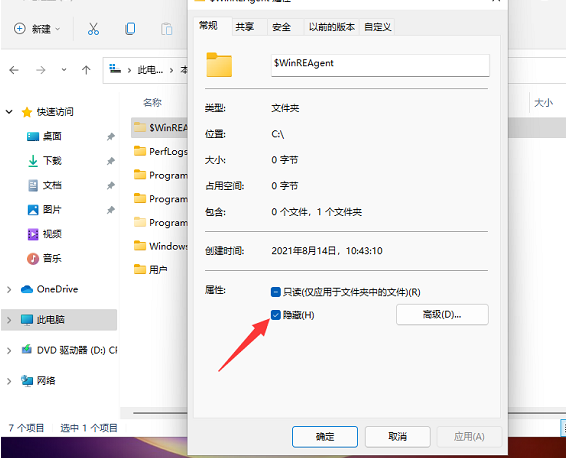Open the Previous Versions (以前的版本) tab

pos(332,27)
